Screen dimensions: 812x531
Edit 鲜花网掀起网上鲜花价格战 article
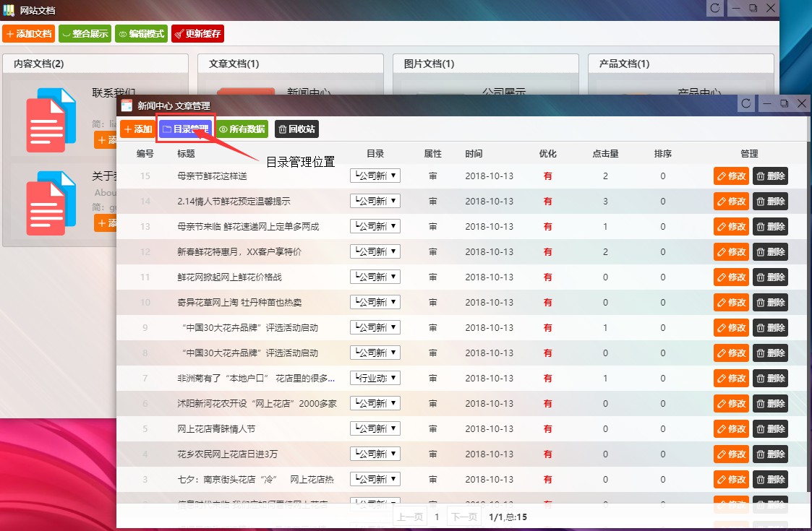point(731,277)
